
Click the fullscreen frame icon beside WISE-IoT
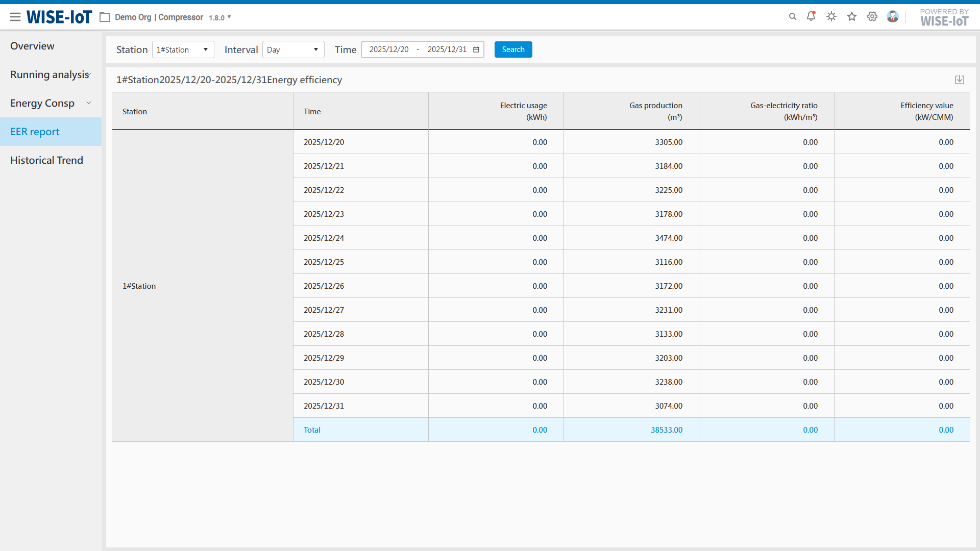pyautogui.click(x=105, y=17)
